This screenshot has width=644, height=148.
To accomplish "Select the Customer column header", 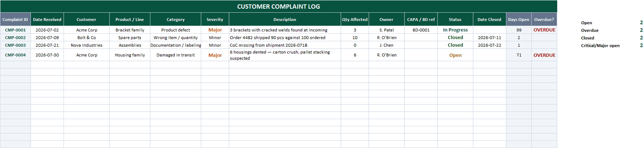I will point(86,20).
